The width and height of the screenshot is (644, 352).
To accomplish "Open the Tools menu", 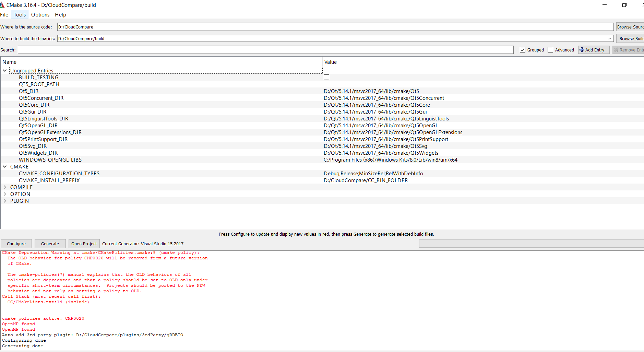I will (x=20, y=14).
